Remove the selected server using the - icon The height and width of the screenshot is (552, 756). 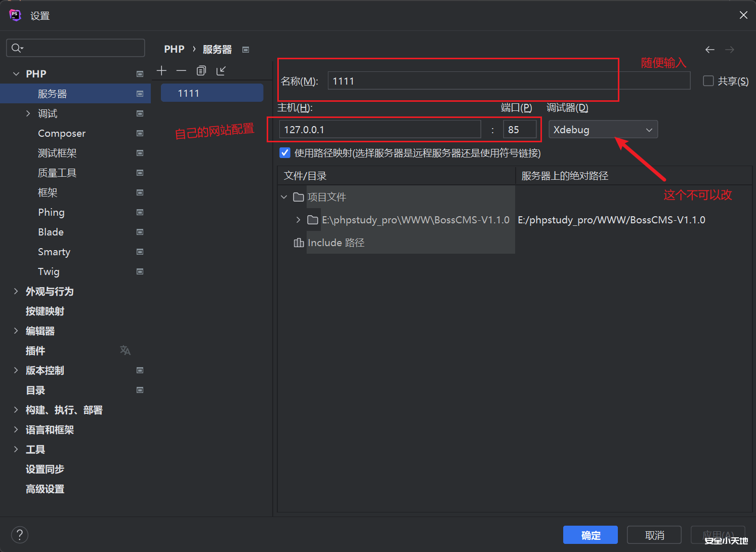point(181,70)
